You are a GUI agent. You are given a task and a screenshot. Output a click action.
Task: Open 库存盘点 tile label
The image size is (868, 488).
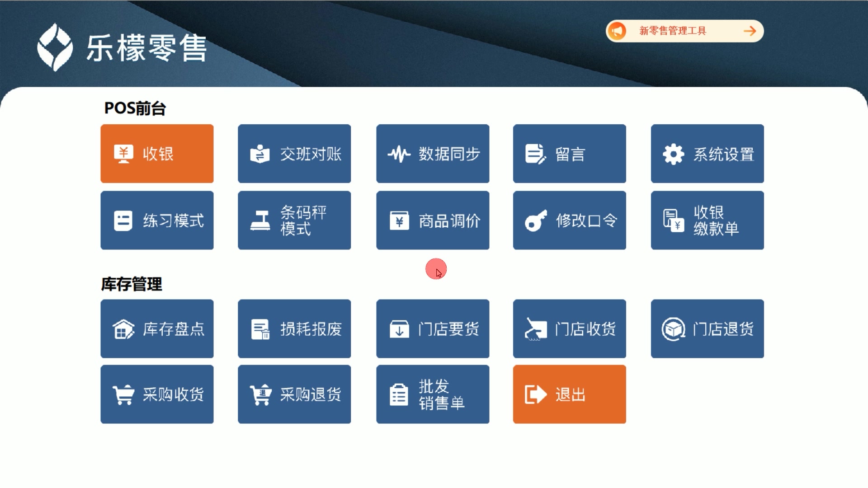click(174, 329)
